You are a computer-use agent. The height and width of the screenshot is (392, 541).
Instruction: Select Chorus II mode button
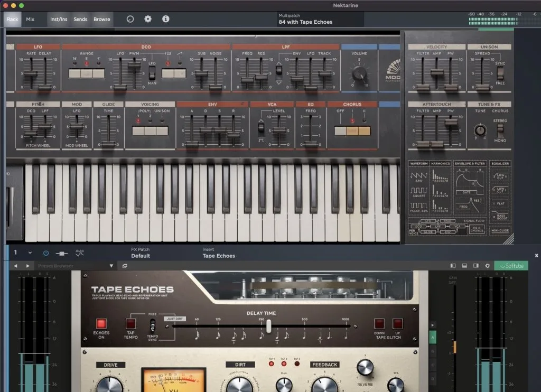pyautogui.click(x=365, y=131)
